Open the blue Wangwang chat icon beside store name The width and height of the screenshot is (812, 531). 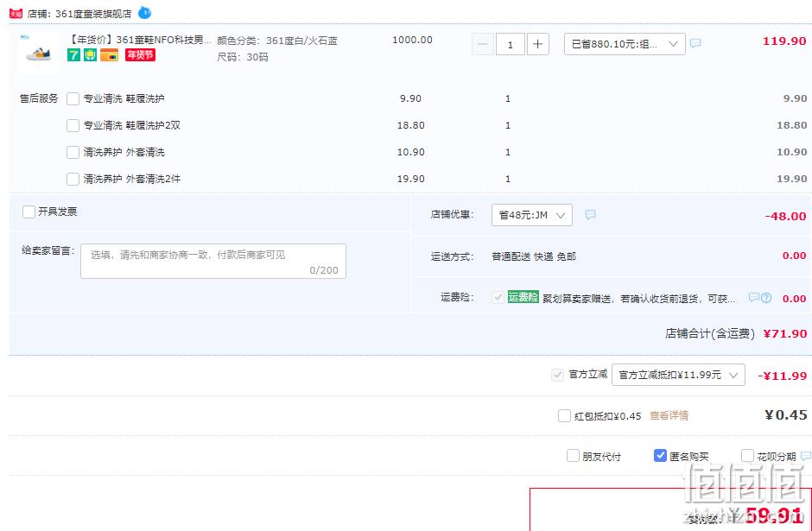click(x=145, y=13)
